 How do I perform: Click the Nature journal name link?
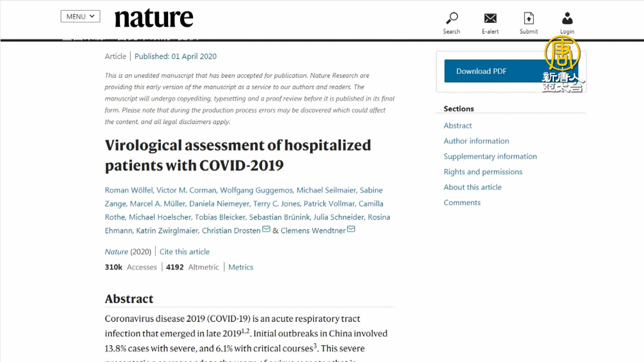tap(116, 252)
